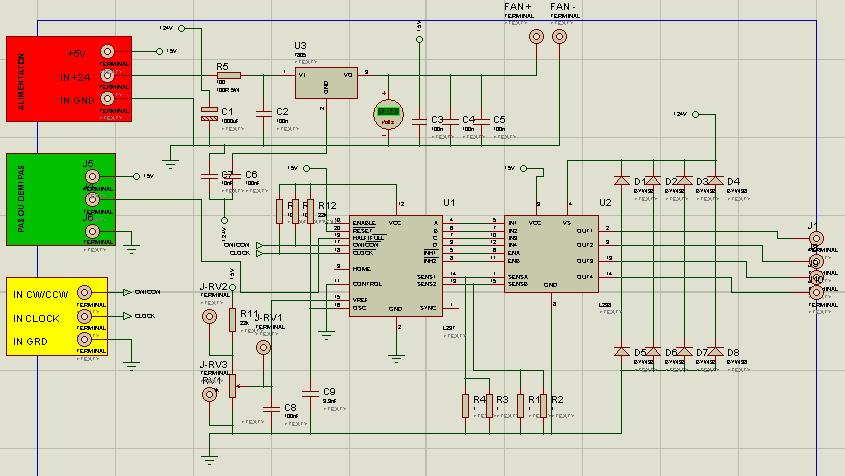Click the IN CW/CCW terminal

[x=85, y=293]
